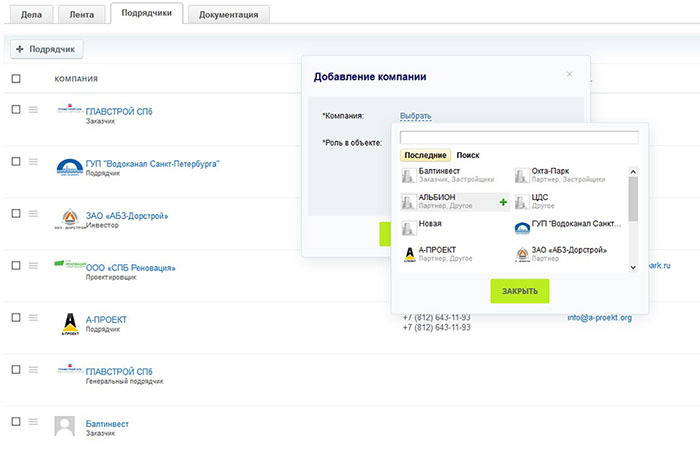Click the Водоканал logo in the contractors list

[68, 166]
